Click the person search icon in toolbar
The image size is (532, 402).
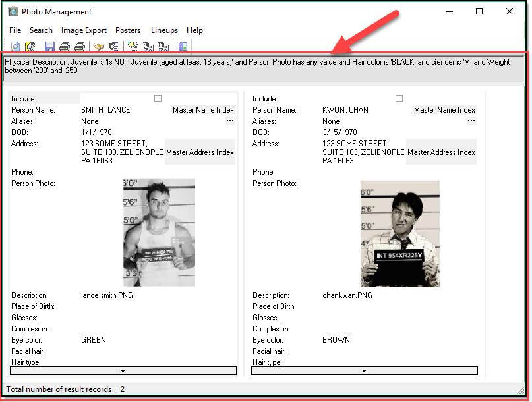click(x=30, y=47)
